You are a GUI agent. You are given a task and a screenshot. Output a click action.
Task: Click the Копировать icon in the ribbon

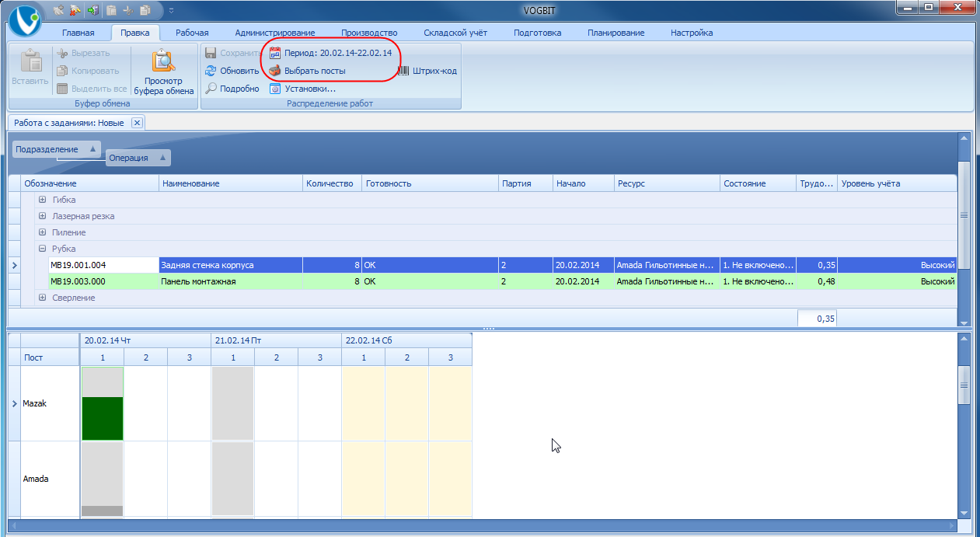coord(62,71)
